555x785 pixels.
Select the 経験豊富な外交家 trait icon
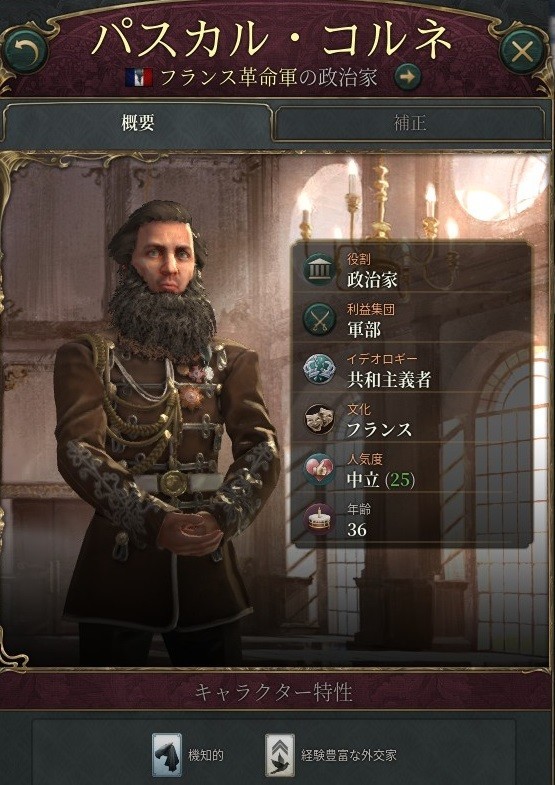(280, 755)
